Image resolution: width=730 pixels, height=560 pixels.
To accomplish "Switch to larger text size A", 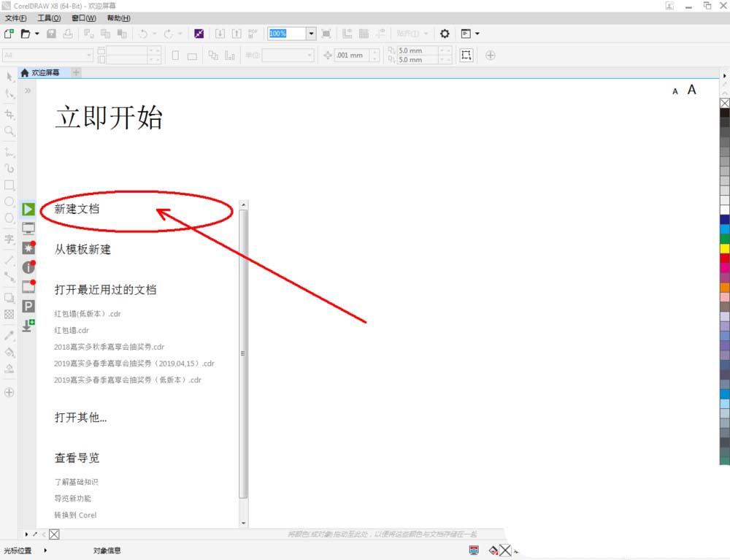I will click(692, 90).
